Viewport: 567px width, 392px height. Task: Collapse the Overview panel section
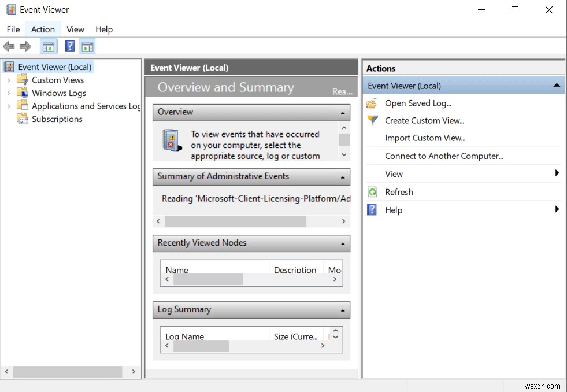click(343, 112)
